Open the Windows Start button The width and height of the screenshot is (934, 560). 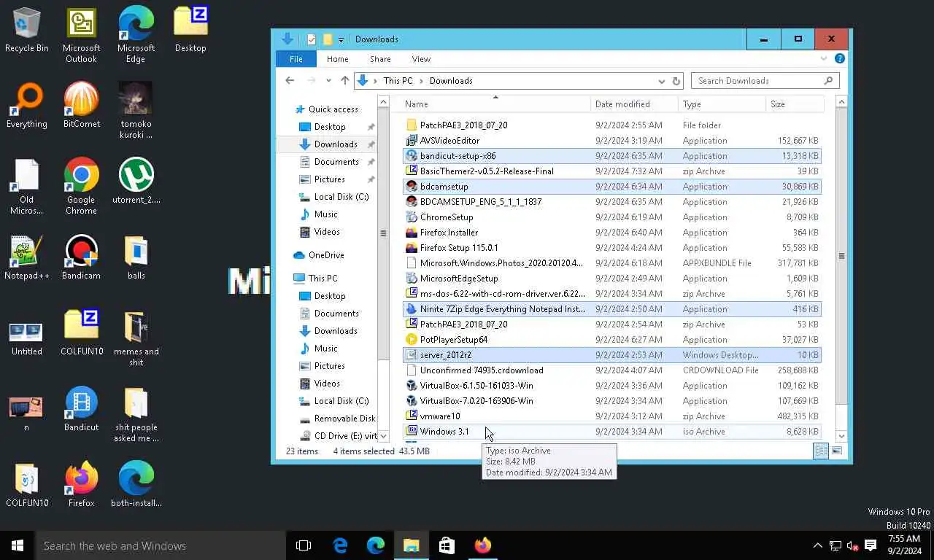18,545
